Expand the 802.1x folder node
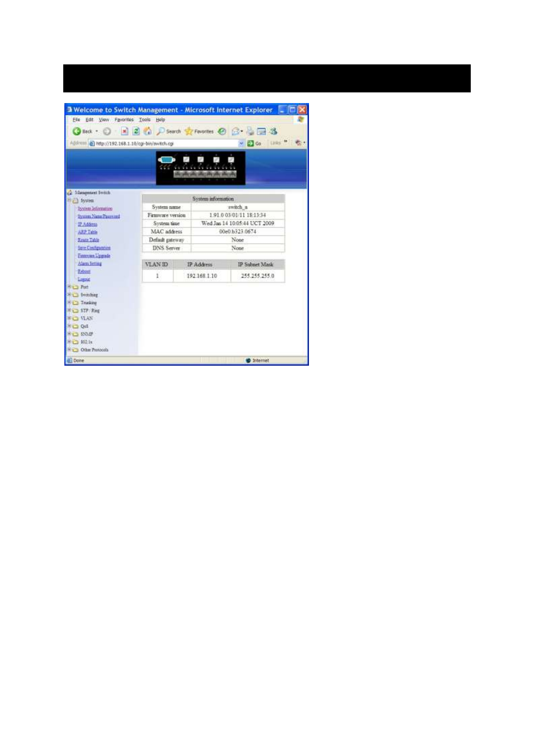 click(69, 342)
